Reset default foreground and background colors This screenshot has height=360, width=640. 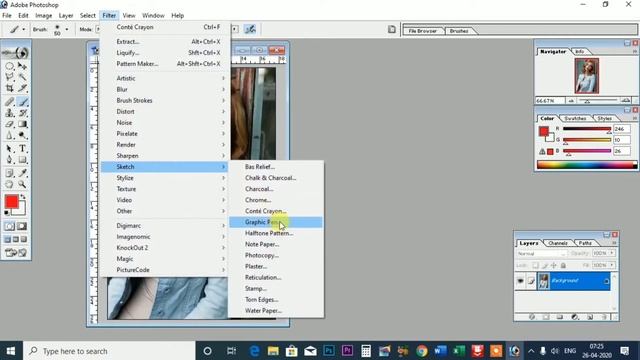coord(7,213)
